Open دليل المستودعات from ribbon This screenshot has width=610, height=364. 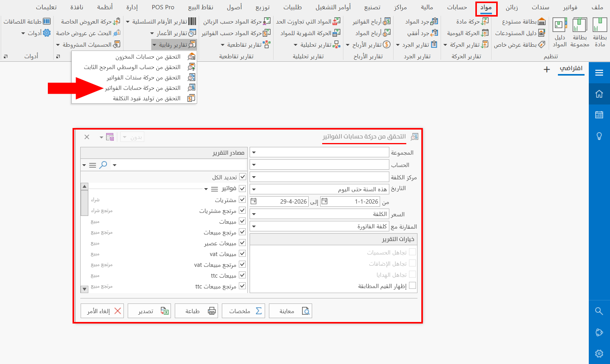click(x=520, y=33)
